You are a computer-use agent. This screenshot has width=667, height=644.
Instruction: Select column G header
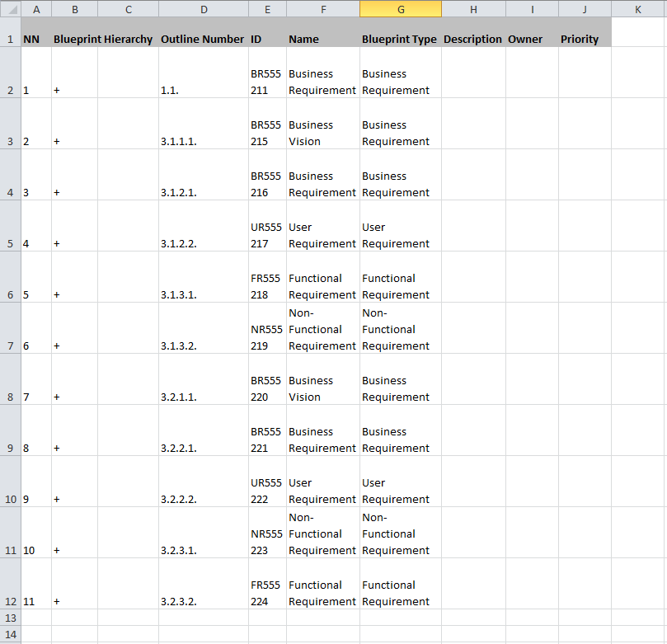[401, 9]
